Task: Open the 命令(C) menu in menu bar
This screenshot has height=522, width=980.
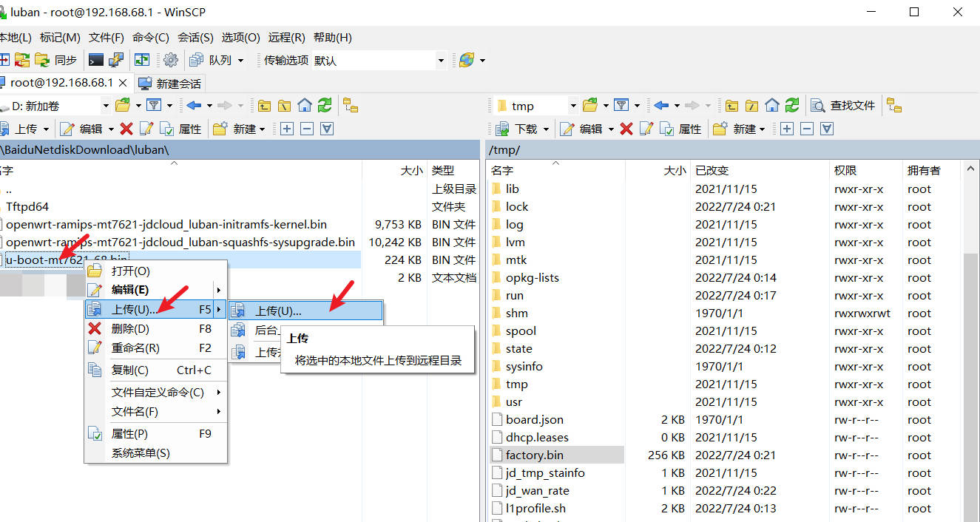Action: pyautogui.click(x=151, y=37)
